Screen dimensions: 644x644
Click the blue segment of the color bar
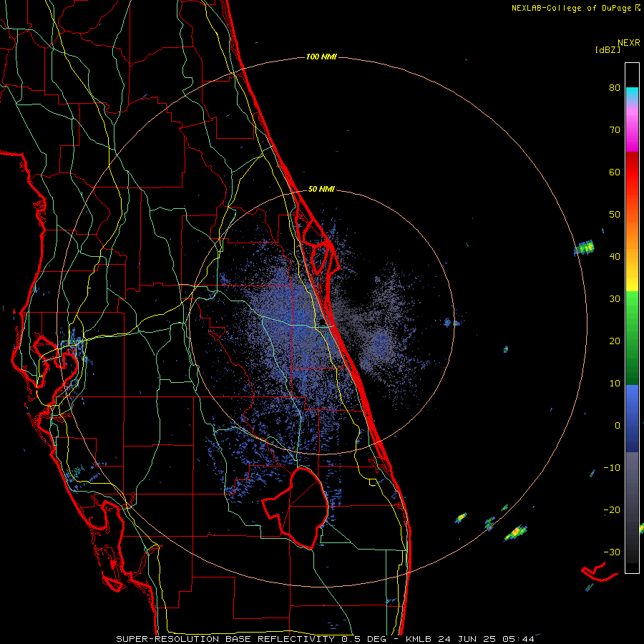(x=632, y=418)
